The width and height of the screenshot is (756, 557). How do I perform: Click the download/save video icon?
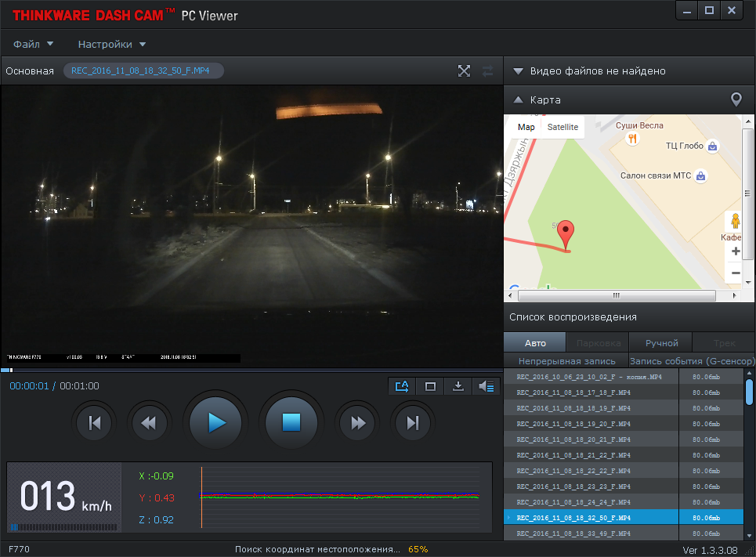click(458, 386)
